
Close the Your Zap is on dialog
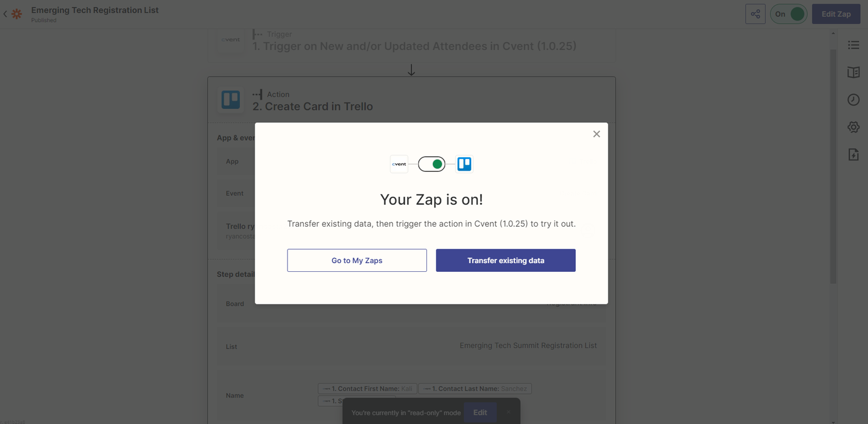pos(596,134)
